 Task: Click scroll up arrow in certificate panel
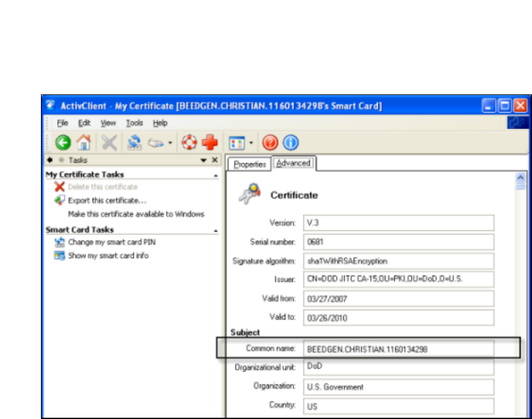520,177
